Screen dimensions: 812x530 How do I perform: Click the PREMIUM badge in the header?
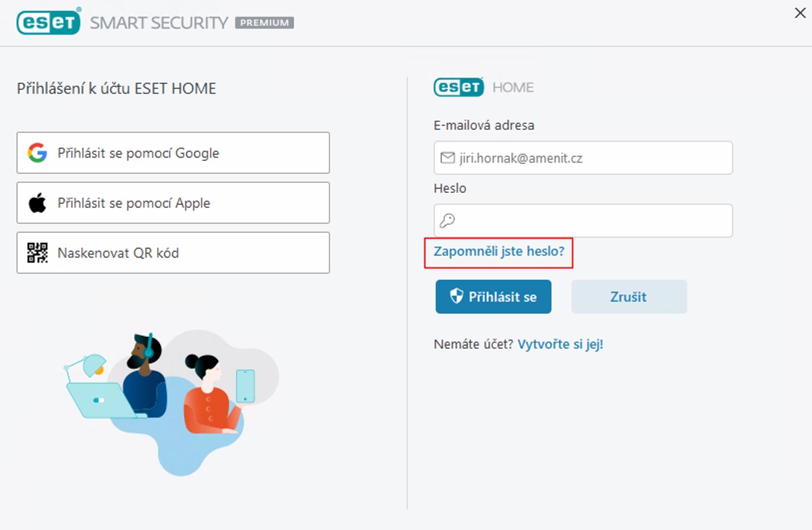pyautogui.click(x=264, y=22)
